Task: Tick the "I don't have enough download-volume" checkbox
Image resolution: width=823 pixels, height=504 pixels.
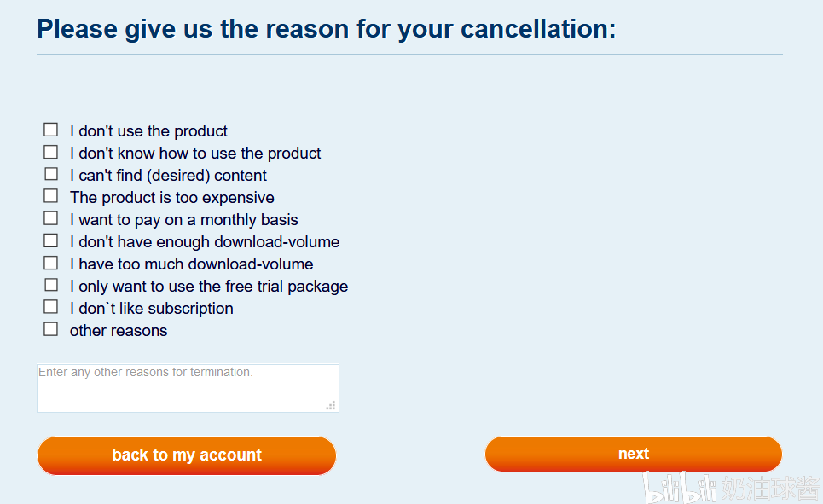Action: [51, 240]
